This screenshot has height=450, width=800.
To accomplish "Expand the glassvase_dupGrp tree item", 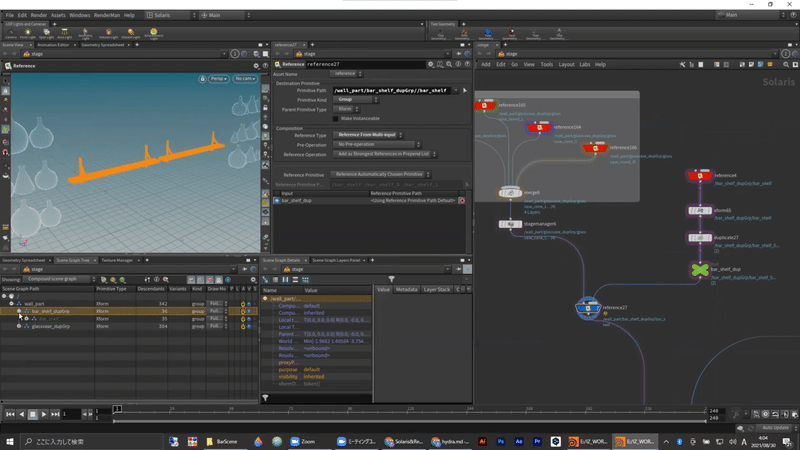I will [19, 326].
